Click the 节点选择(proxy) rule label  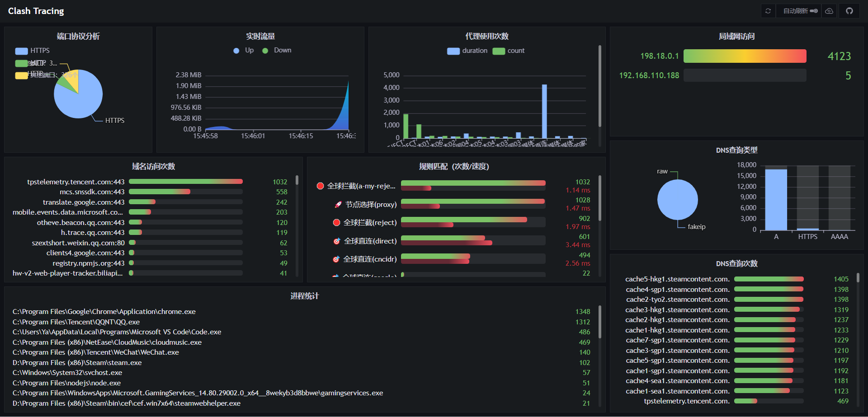371,205
